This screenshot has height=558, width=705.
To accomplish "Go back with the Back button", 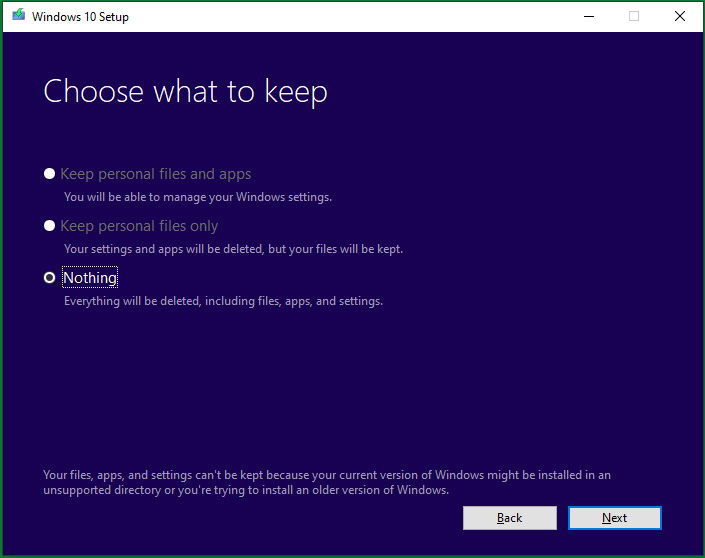I will 509,518.
